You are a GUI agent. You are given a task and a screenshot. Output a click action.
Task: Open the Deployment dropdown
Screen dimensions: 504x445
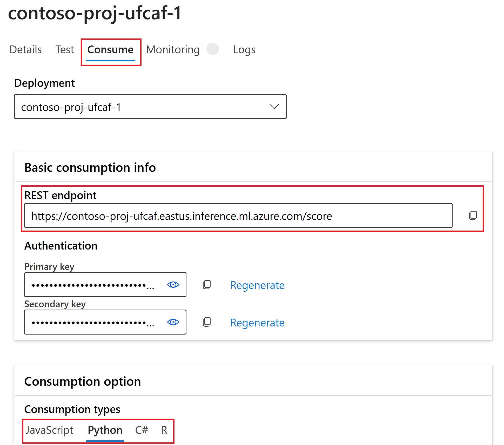(x=150, y=107)
